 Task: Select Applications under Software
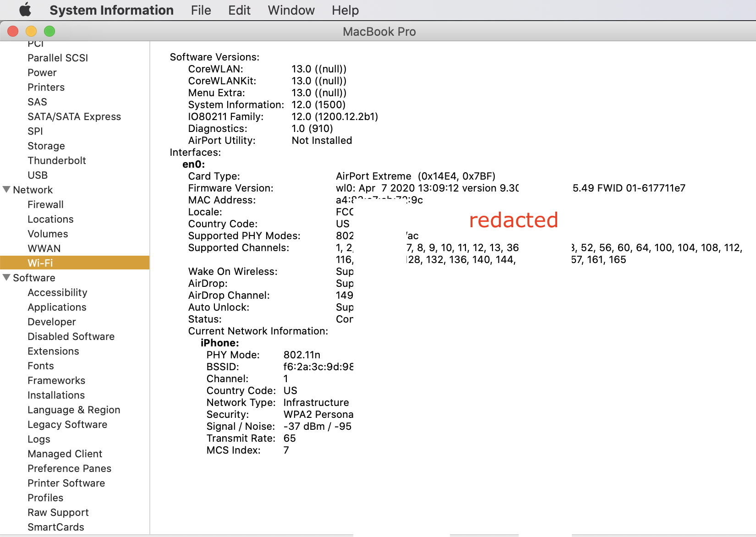click(57, 307)
